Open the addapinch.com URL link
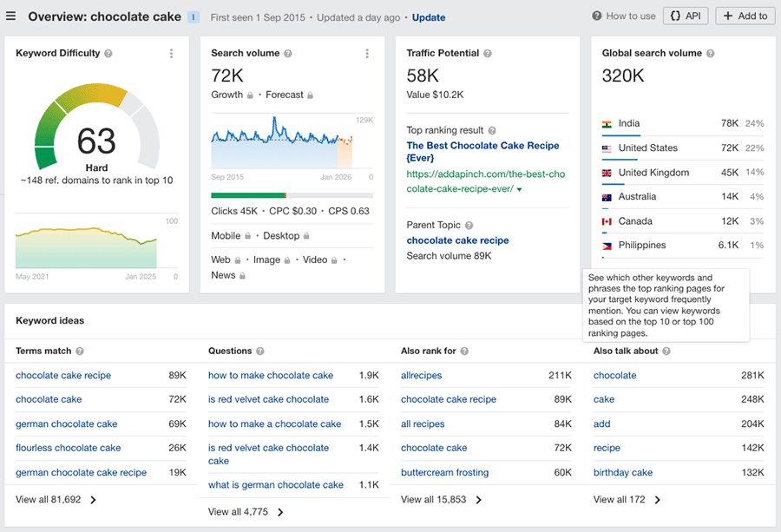This screenshot has height=532, width=781. click(x=486, y=181)
